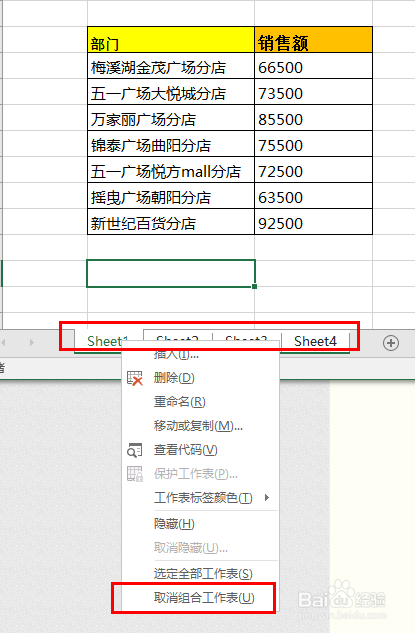Select the sales value 92500

click(313, 222)
